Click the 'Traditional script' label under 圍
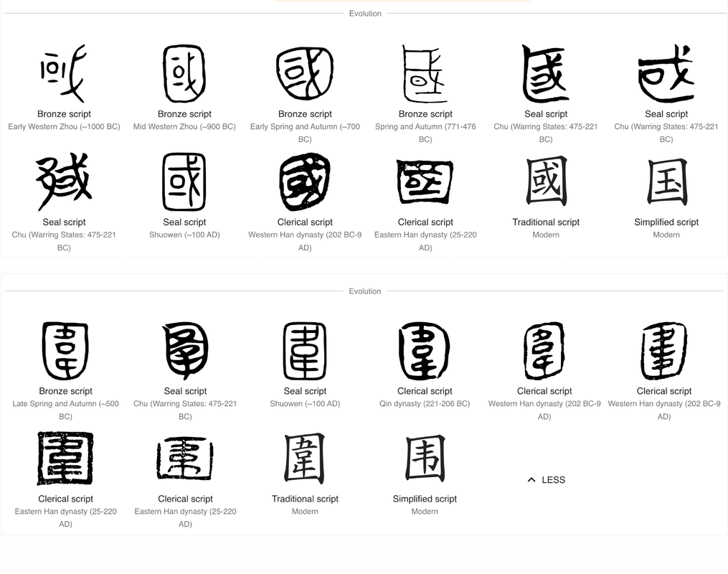The height and width of the screenshot is (574, 728). pos(305,499)
